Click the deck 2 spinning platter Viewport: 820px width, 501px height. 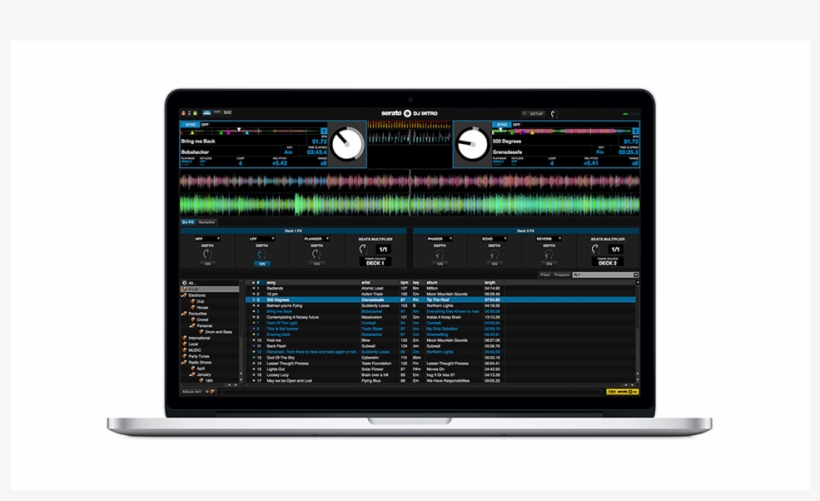(x=472, y=144)
